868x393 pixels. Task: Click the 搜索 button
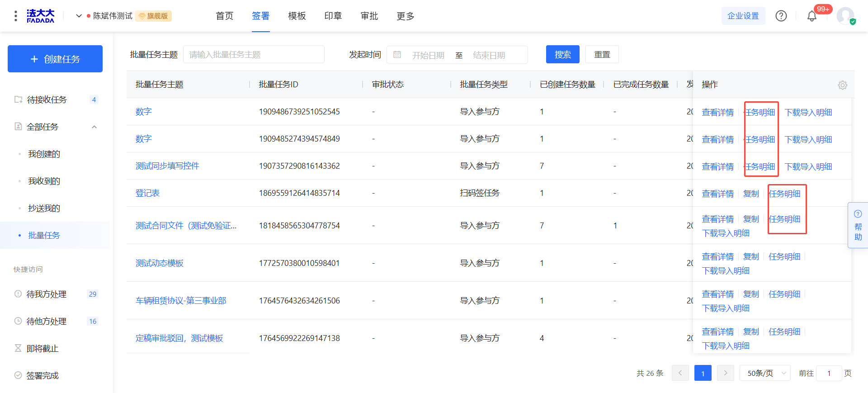click(x=562, y=55)
